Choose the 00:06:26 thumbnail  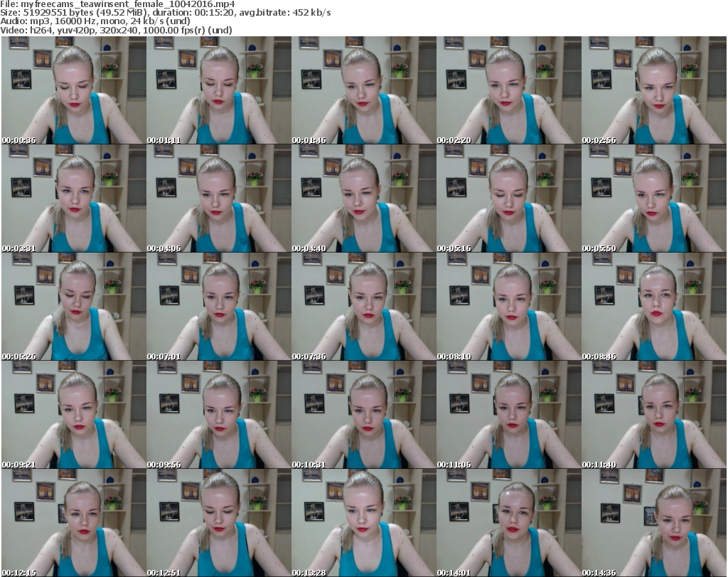[73, 307]
